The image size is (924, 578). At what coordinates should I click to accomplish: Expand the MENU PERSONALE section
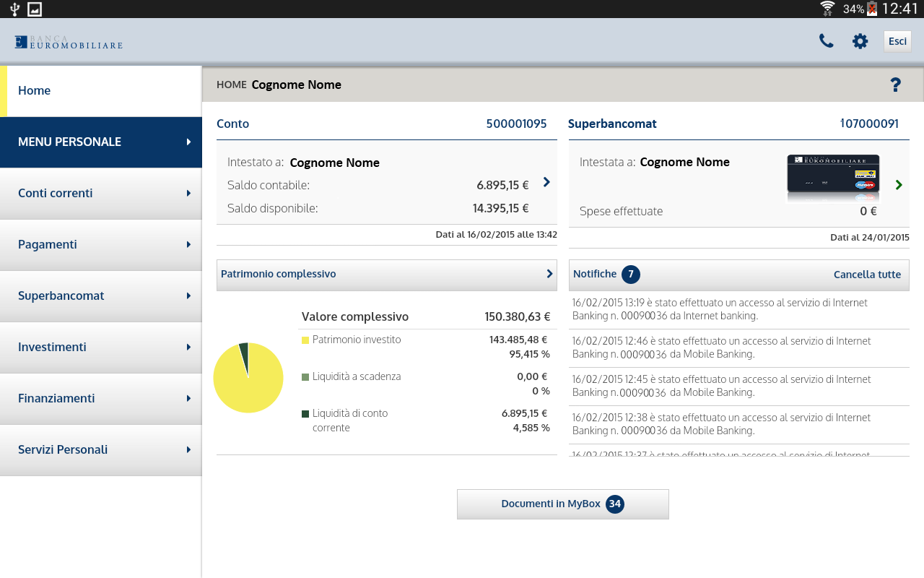[x=101, y=142]
